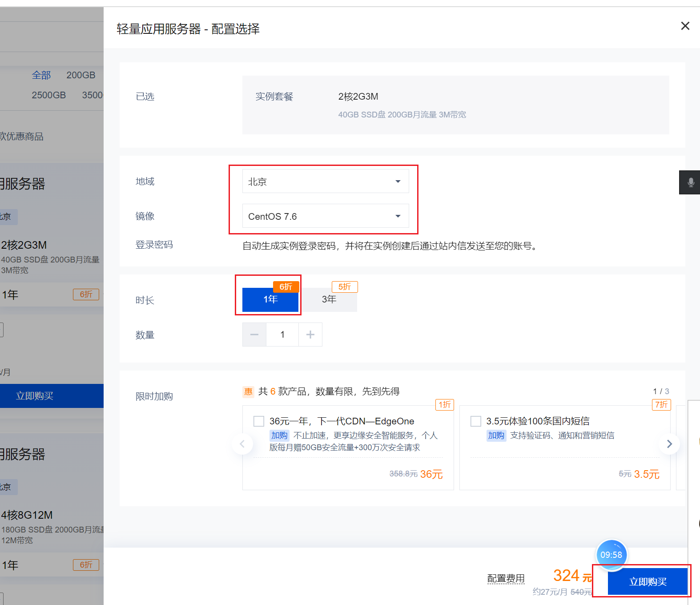Click 立即购买 button at dialog bottom
700x605 pixels.
point(648,581)
